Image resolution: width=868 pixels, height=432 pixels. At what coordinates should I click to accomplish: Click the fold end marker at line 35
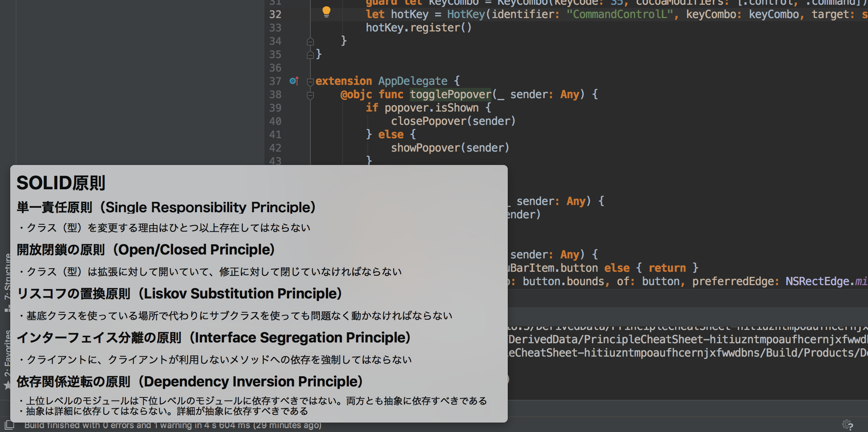click(x=310, y=55)
